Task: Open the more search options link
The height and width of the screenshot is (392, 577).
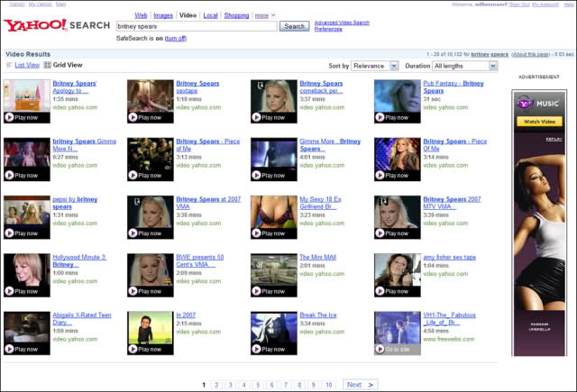Action: tap(261, 15)
